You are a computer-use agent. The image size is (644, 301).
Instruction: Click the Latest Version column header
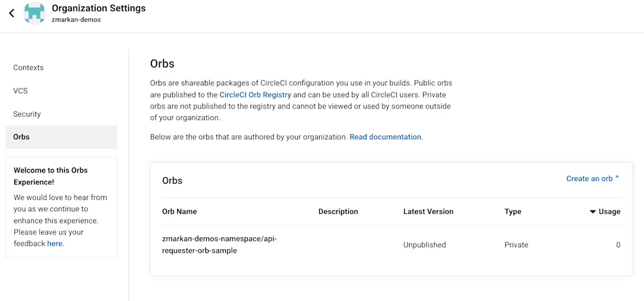tap(428, 212)
